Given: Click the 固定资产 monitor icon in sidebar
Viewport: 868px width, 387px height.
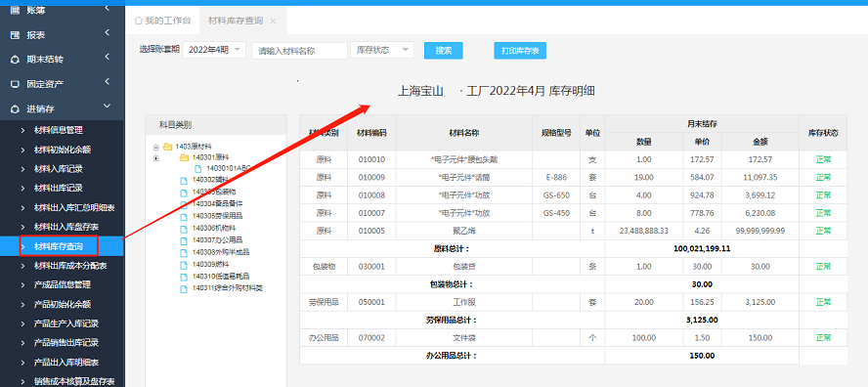Looking at the screenshot, I should tap(15, 84).
